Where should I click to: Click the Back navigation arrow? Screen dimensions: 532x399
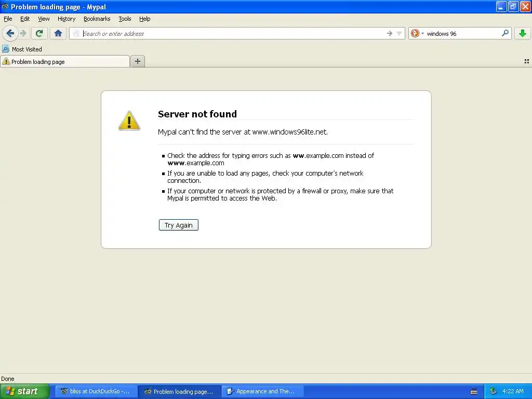pyautogui.click(x=10, y=33)
